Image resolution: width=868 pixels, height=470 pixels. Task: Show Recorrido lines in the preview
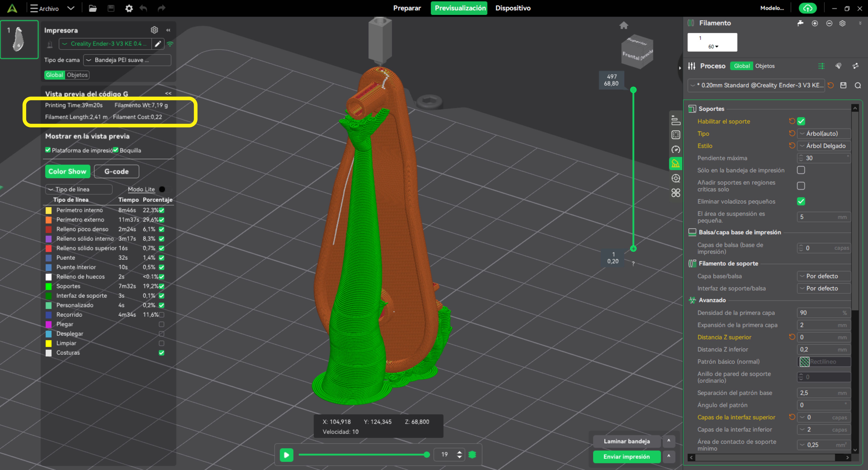click(161, 315)
